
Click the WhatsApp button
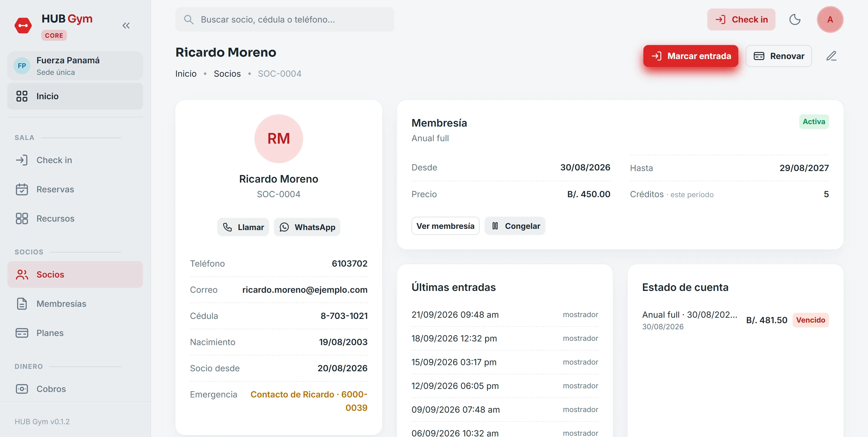pos(307,227)
